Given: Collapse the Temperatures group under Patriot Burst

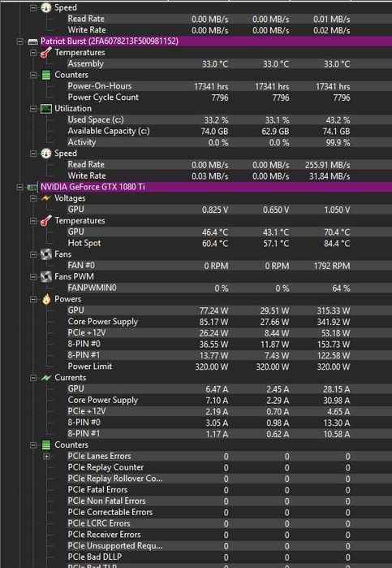Looking at the screenshot, I should (33, 53).
